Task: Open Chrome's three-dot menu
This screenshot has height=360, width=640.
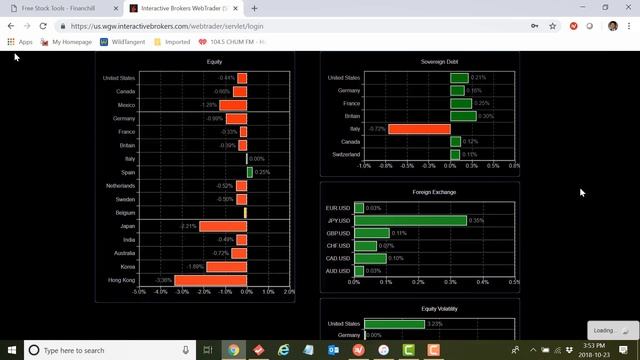Action: (x=629, y=26)
